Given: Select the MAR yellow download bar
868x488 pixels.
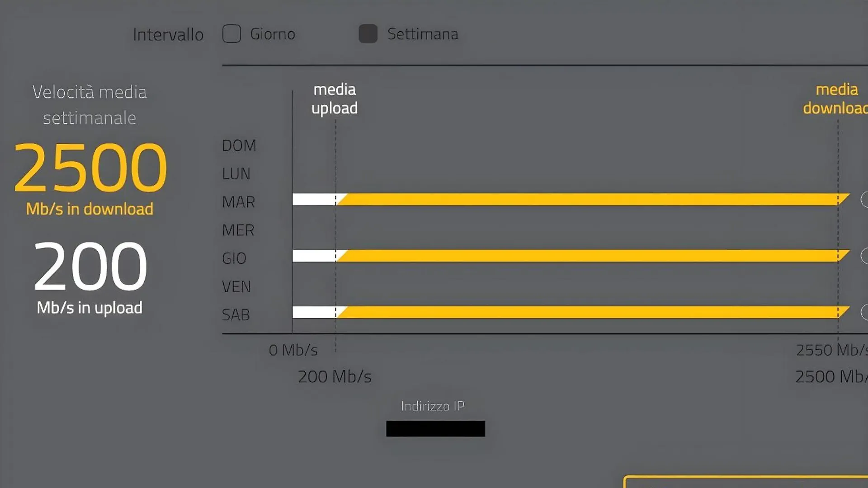Looking at the screenshot, I should [593, 199].
